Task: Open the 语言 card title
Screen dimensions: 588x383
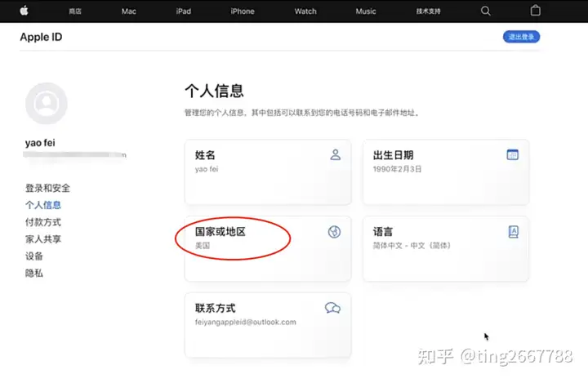Action: pyautogui.click(x=383, y=231)
